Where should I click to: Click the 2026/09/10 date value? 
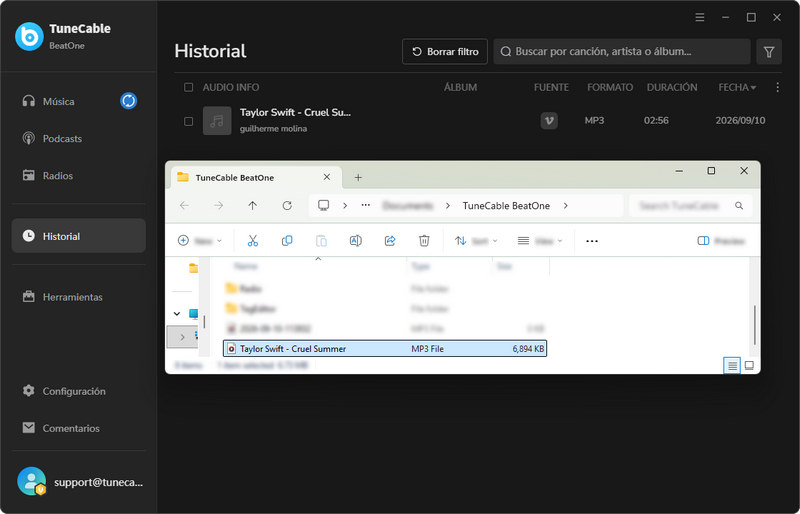click(740, 120)
